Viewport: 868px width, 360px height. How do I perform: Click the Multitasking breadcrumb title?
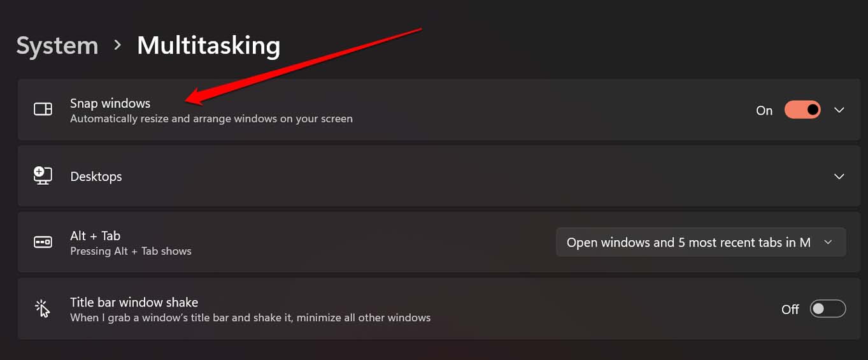pyautogui.click(x=209, y=46)
